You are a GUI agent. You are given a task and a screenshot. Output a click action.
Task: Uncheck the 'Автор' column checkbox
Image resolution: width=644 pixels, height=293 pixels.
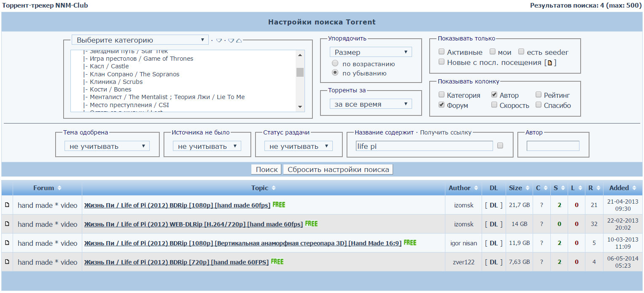(x=494, y=95)
